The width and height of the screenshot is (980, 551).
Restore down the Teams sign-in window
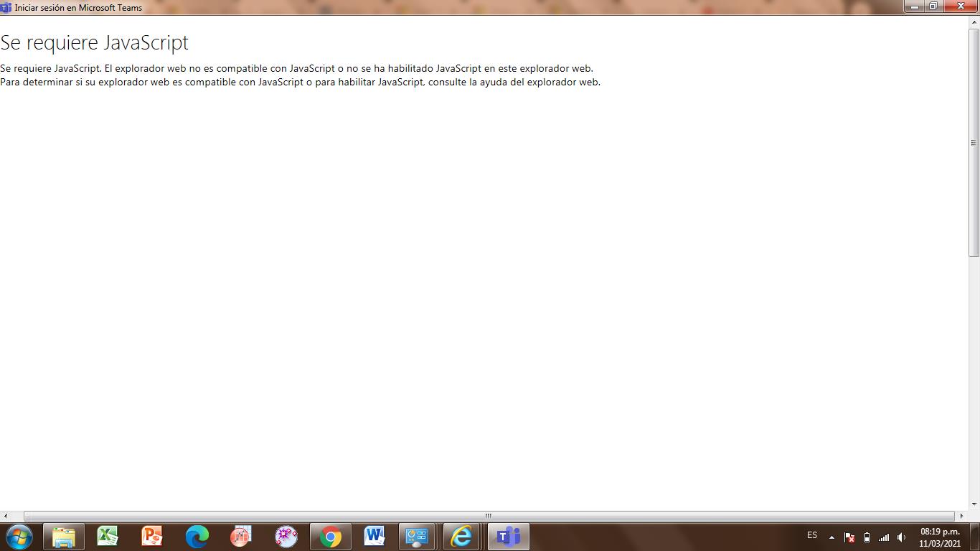(933, 6)
